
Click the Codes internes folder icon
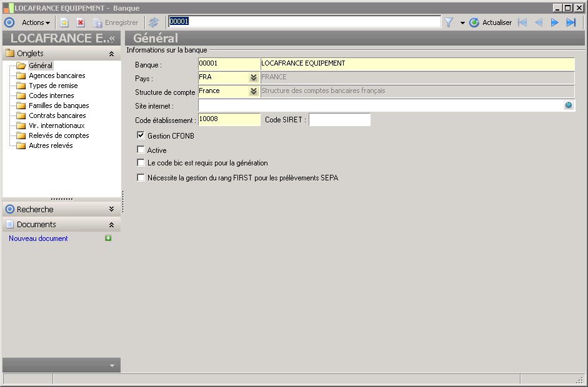(x=21, y=96)
